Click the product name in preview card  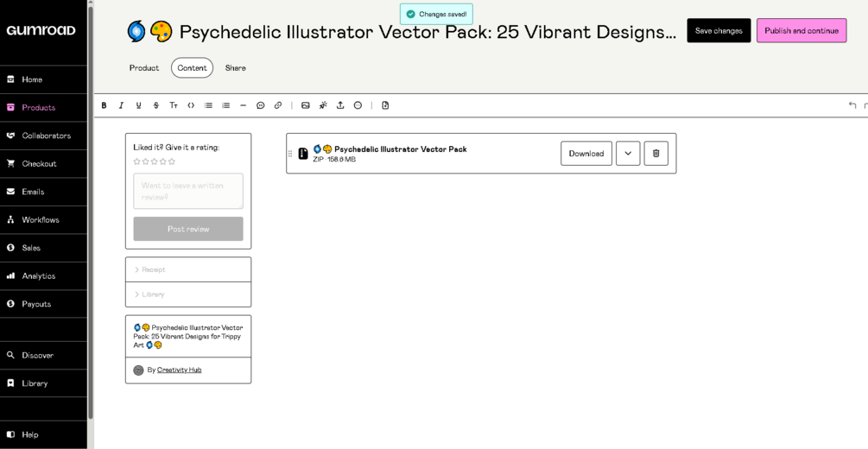click(x=188, y=336)
